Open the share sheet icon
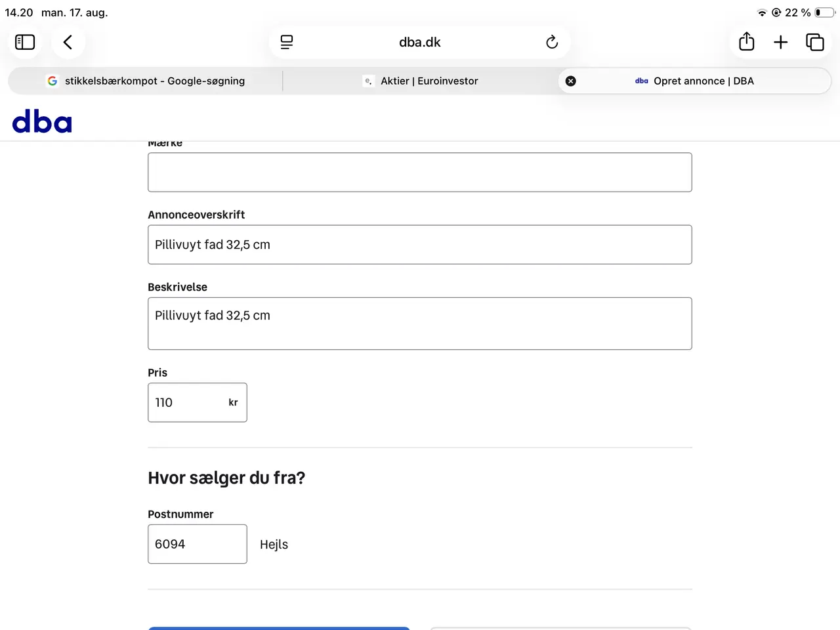This screenshot has height=630, width=840. (x=747, y=41)
